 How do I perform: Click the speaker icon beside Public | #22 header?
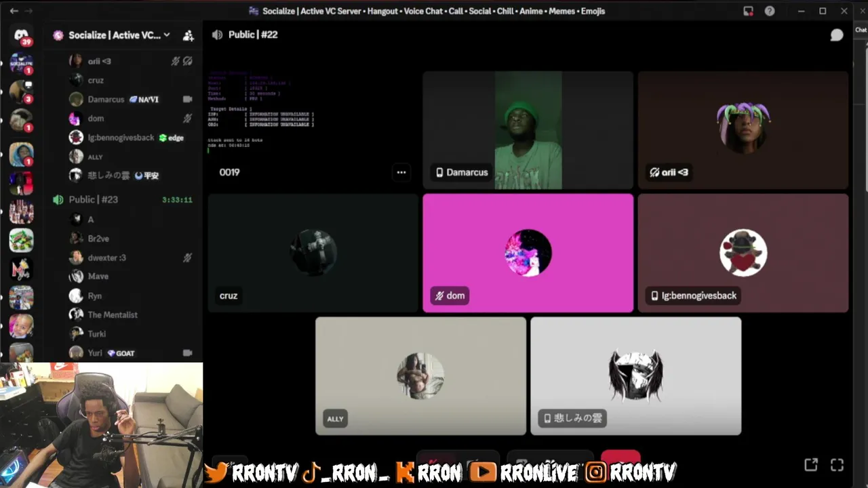click(x=217, y=35)
